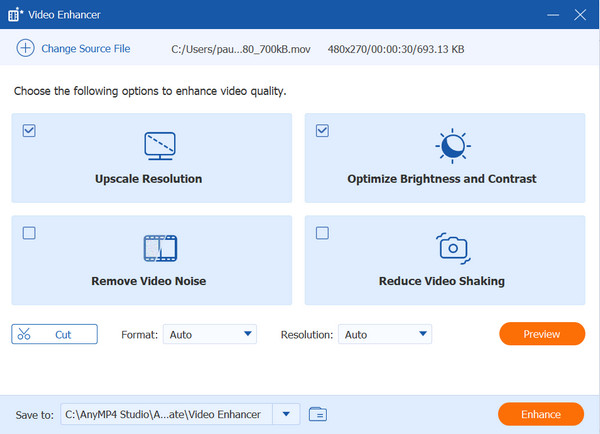The height and width of the screenshot is (434, 600).
Task: Enable the Reduce Video Shaking checkbox
Action: point(322,233)
